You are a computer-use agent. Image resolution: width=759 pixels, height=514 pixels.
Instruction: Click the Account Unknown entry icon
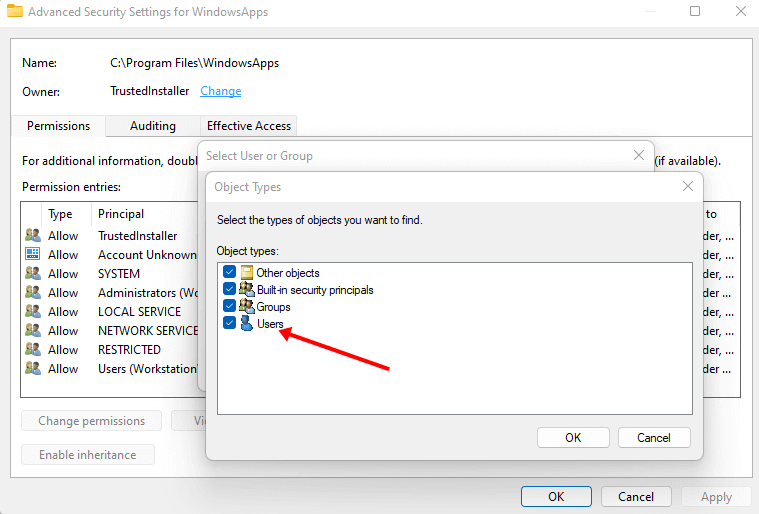point(33,254)
